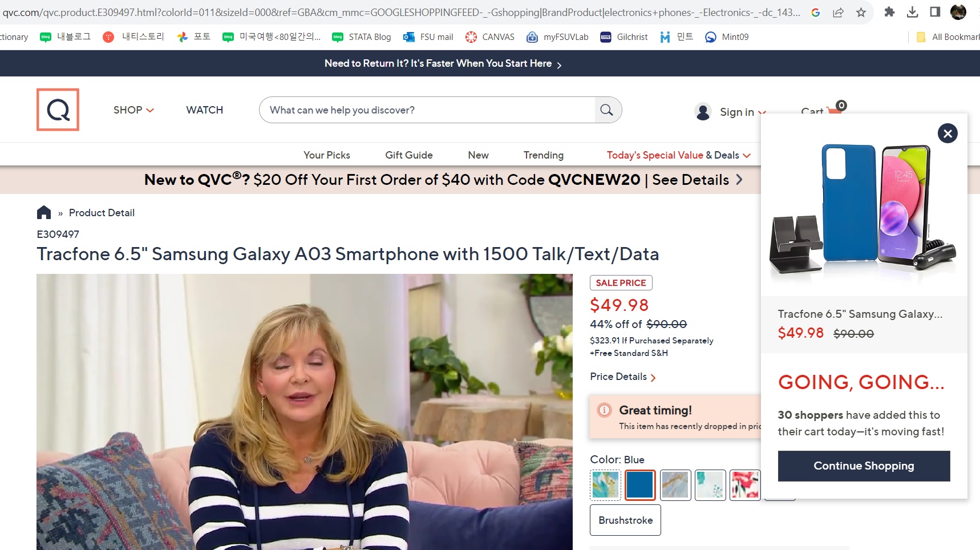Expand the Sign in dropdown
This screenshot has height=550, width=980.
pyautogui.click(x=743, y=112)
